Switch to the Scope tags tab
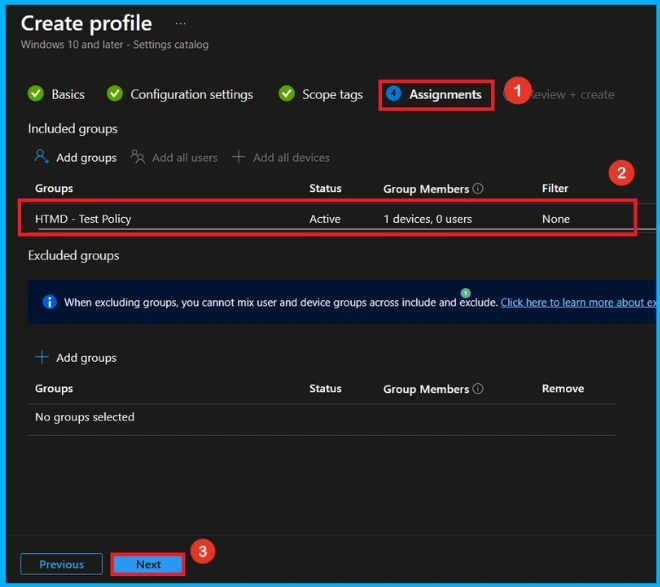Screen dimensions: 660x587 pos(332,95)
